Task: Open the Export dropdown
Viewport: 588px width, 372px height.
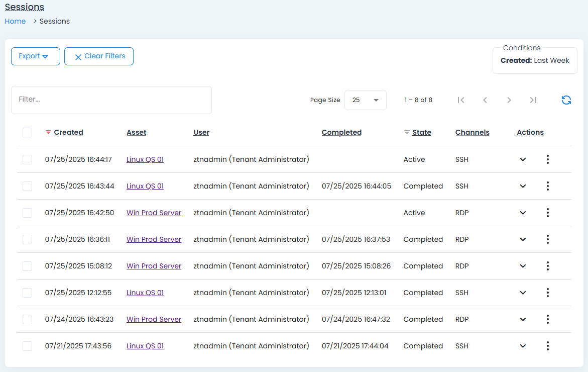Action: click(35, 56)
